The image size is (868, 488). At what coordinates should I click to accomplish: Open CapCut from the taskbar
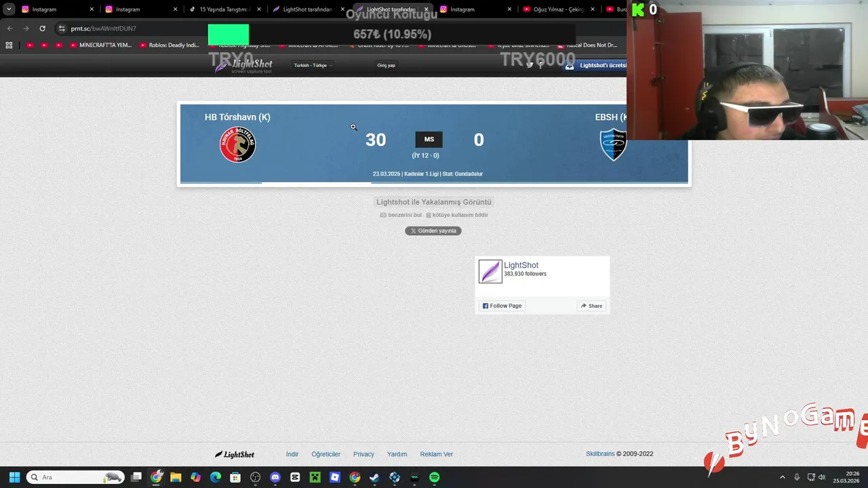(295, 477)
